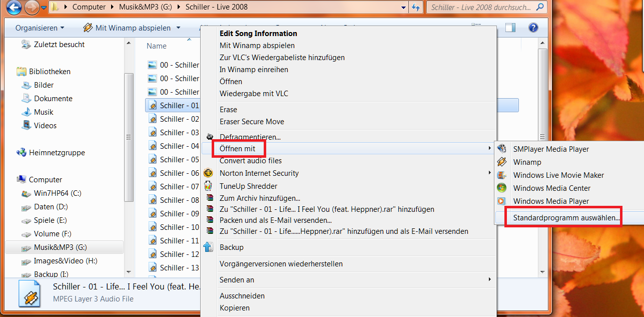Click the icon of file Schiller - 03
644x317 pixels.
[x=153, y=133]
